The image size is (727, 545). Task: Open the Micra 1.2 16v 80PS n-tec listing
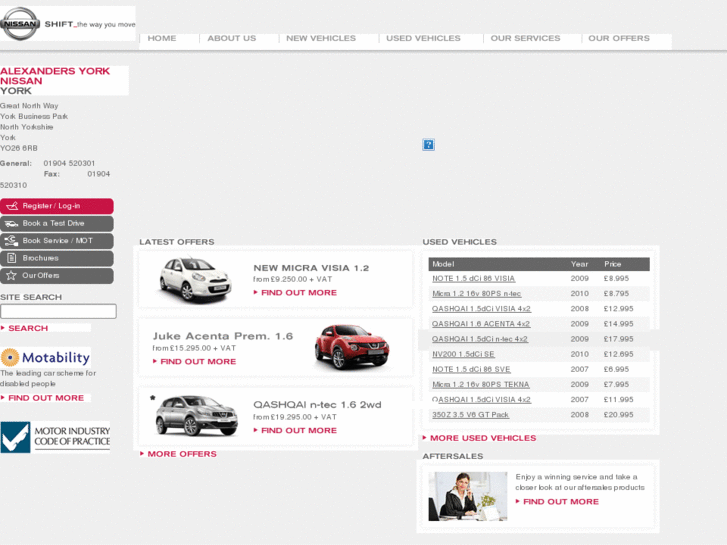click(x=477, y=294)
